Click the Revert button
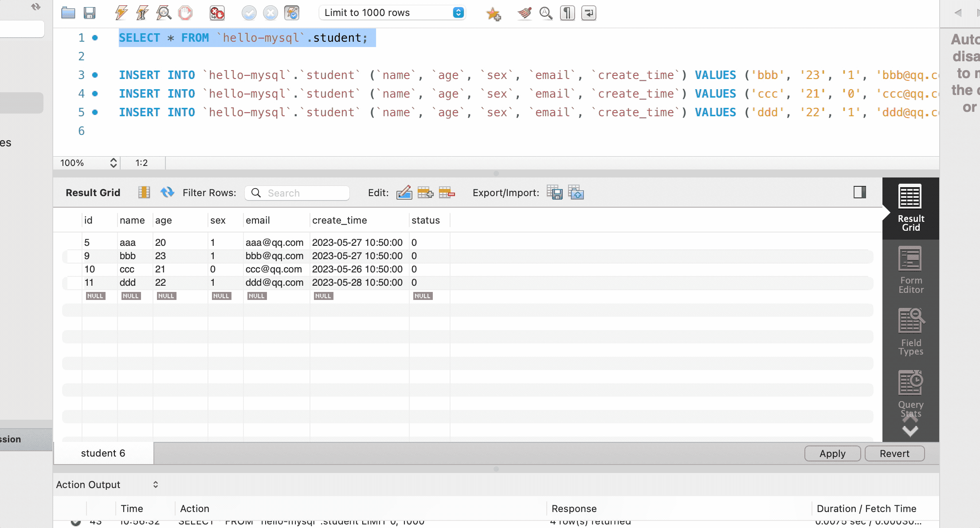Image resolution: width=980 pixels, height=528 pixels. coord(894,453)
